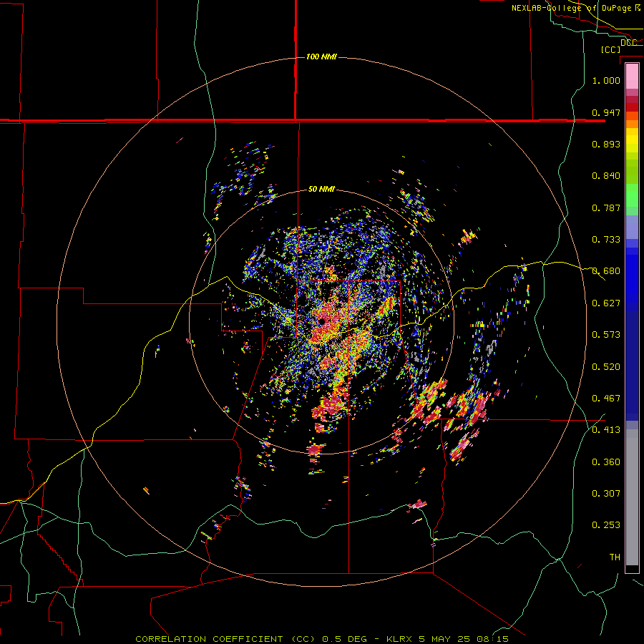
Task: Click the 0.520 scale value
Action: tap(606, 367)
